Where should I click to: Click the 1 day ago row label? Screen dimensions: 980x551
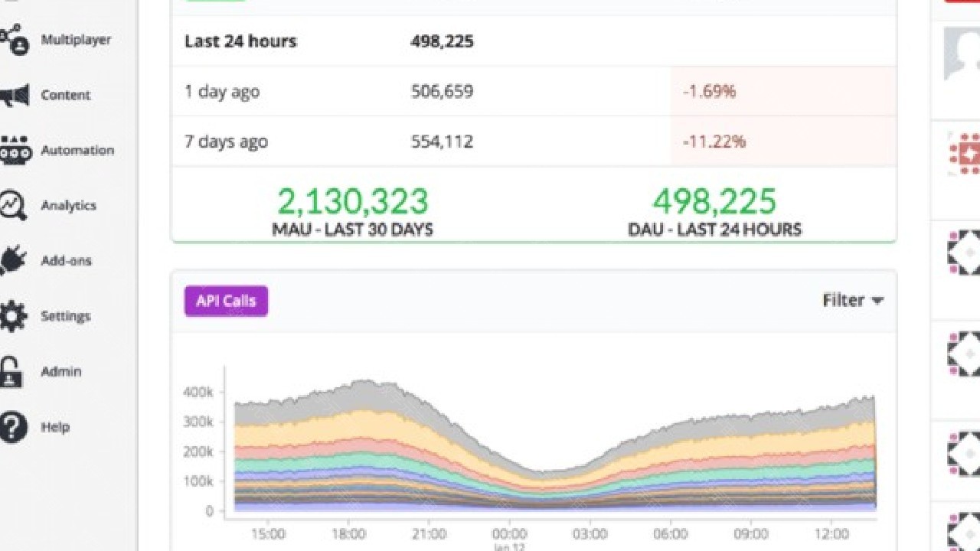click(x=222, y=92)
